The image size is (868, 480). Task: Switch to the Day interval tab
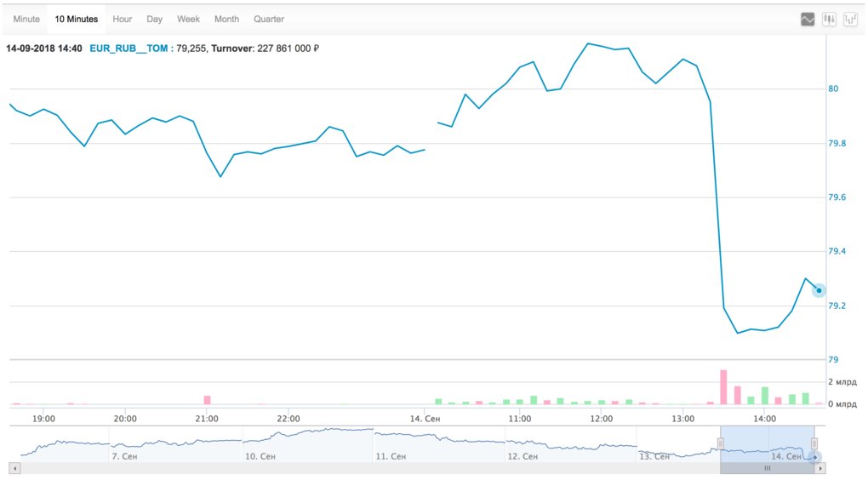[154, 20]
